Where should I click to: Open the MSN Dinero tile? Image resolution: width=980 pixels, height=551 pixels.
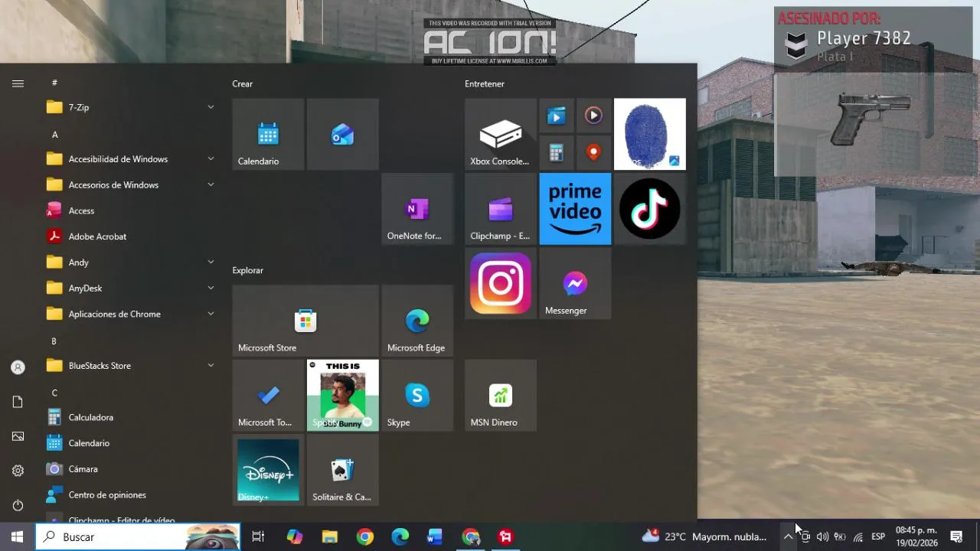pos(500,395)
